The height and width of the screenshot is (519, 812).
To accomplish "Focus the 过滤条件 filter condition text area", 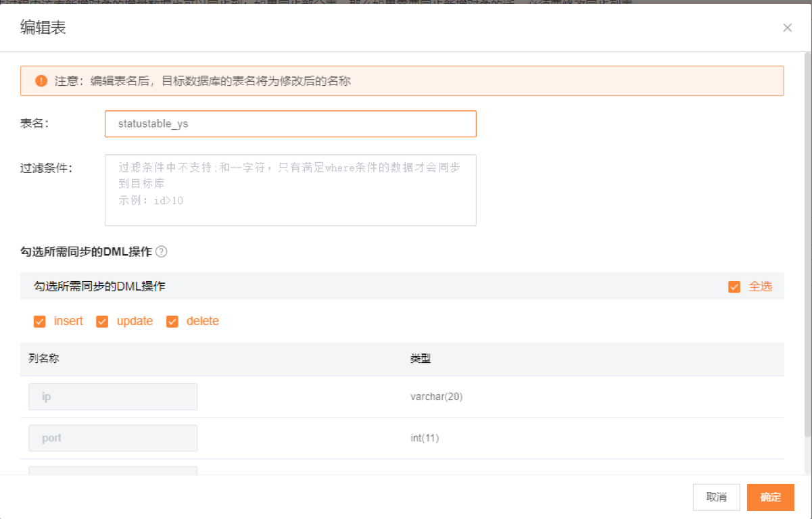I will (x=290, y=190).
